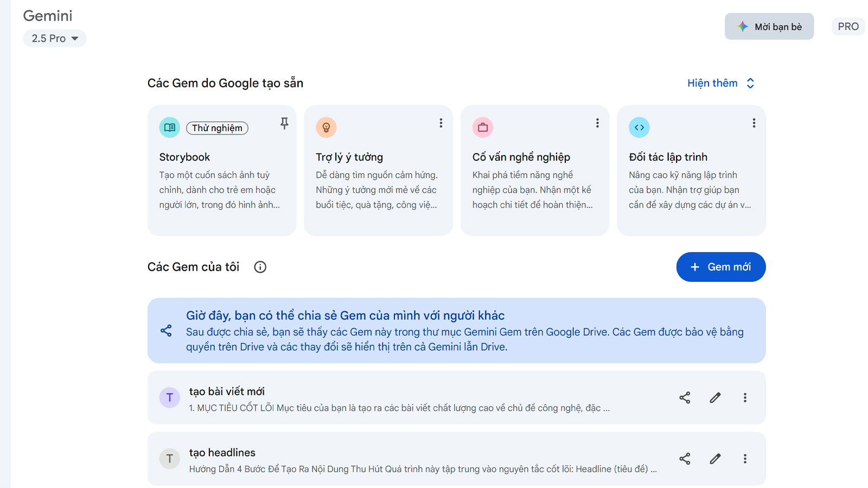The height and width of the screenshot is (488, 868).
Task: Open more options for Đối tác lập trình
Action: click(754, 123)
